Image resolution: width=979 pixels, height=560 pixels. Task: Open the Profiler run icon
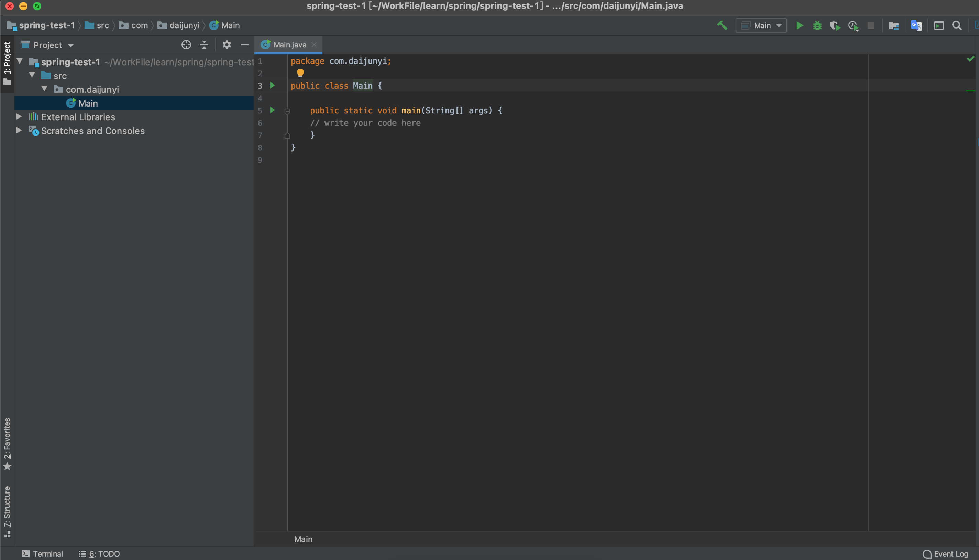[x=853, y=26]
